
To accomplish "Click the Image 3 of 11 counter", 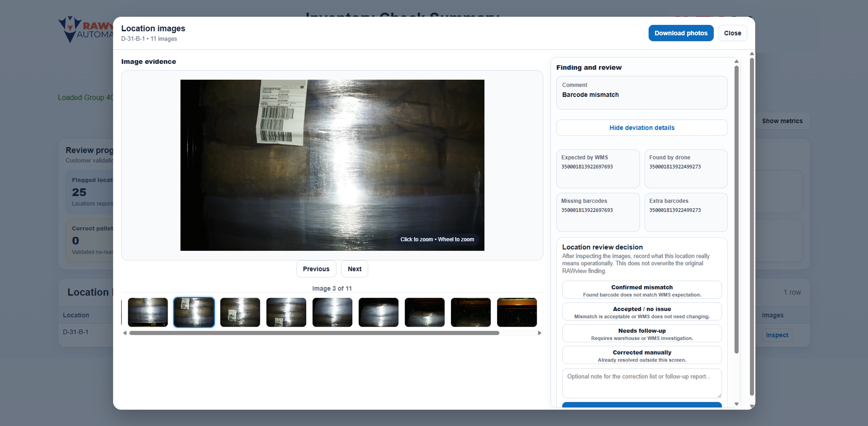I will click(x=332, y=289).
